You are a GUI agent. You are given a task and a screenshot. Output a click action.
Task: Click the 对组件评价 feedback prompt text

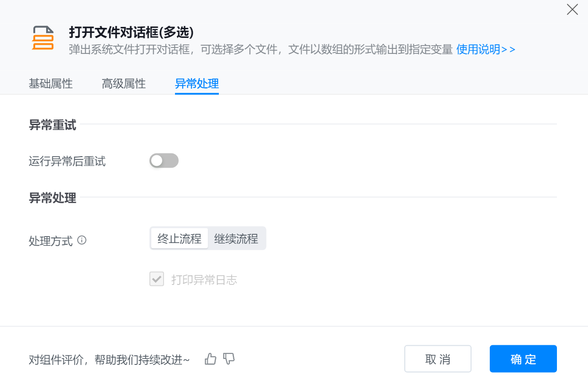pos(109,360)
